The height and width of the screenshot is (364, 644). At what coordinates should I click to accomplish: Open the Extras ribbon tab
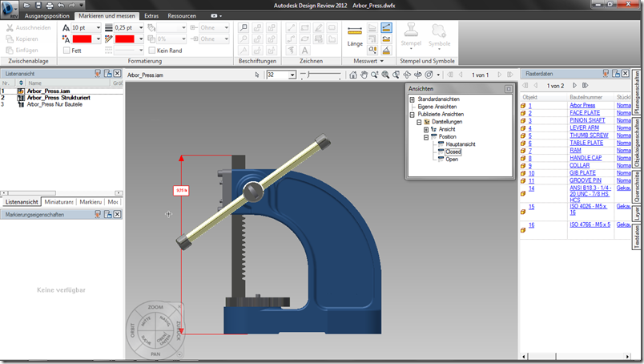[151, 15]
